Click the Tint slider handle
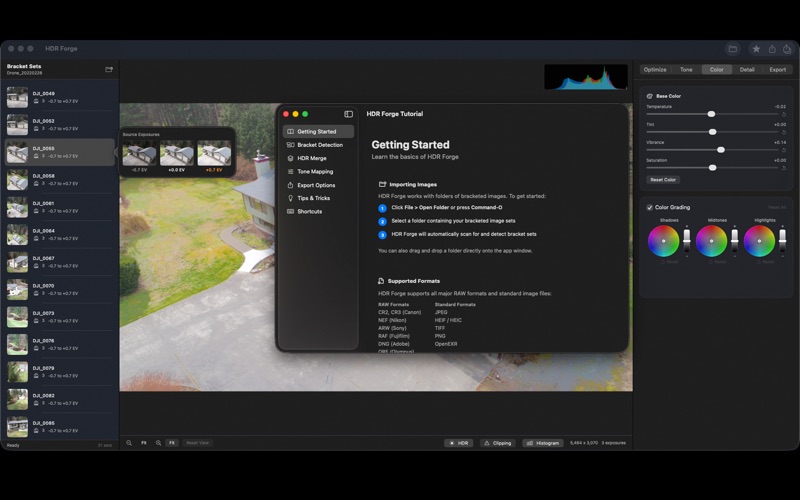Screen dimensions: 800x500 point(713,132)
